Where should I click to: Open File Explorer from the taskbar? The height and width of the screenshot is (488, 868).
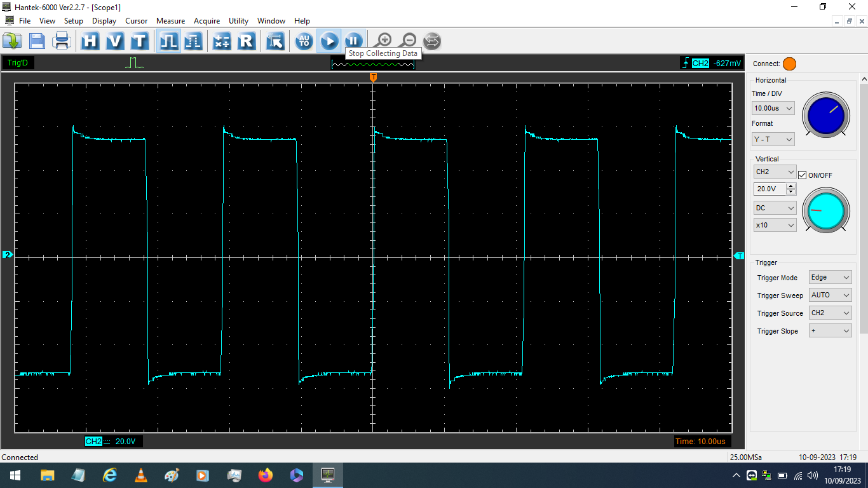tap(48, 475)
